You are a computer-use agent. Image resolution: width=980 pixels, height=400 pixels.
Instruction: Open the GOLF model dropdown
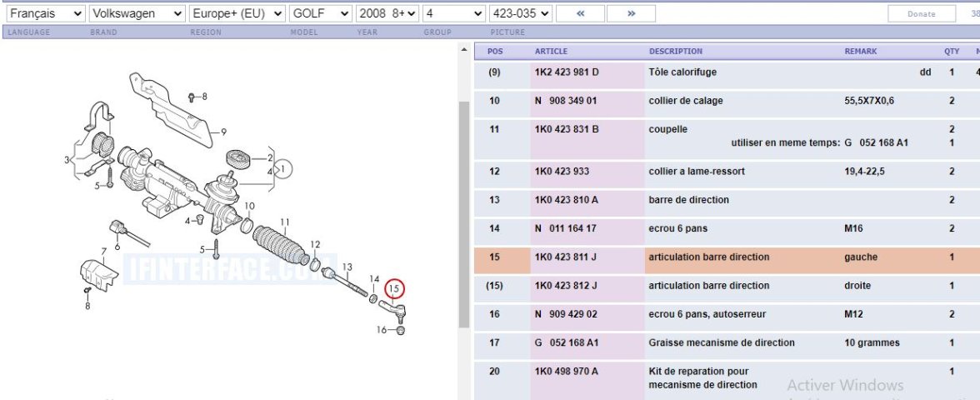tap(321, 14)
